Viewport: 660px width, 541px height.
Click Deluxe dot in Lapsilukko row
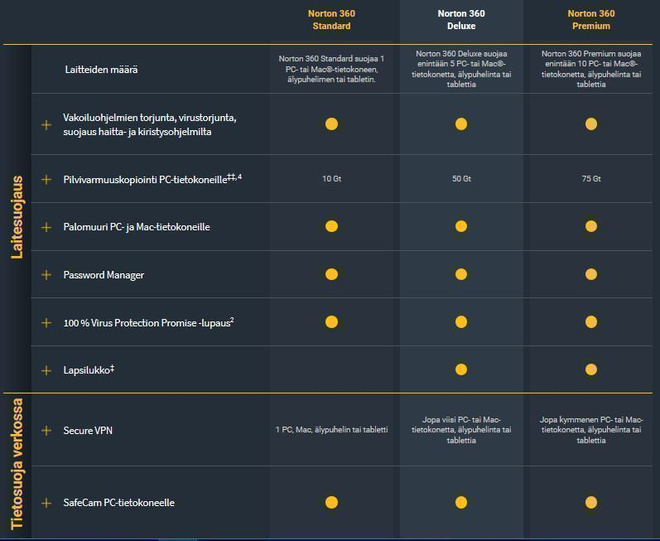pyautogui.click(x=461, y=370)
